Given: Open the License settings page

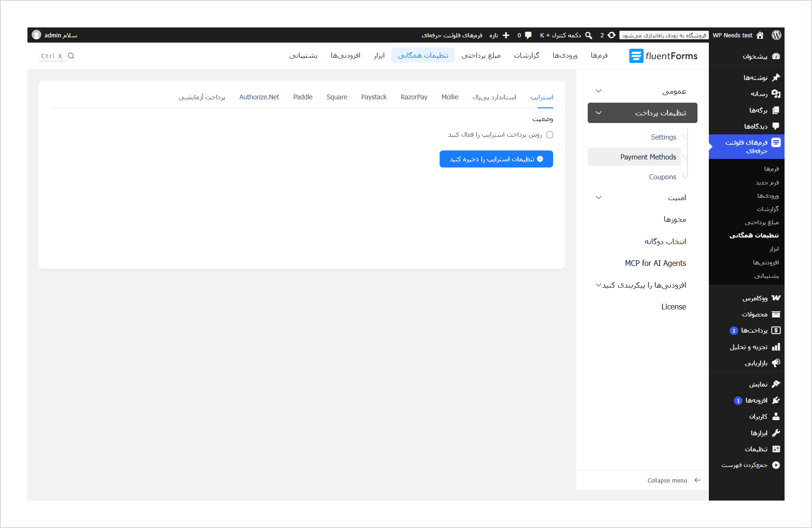Looking at the screenshot, I should (674, 307).
